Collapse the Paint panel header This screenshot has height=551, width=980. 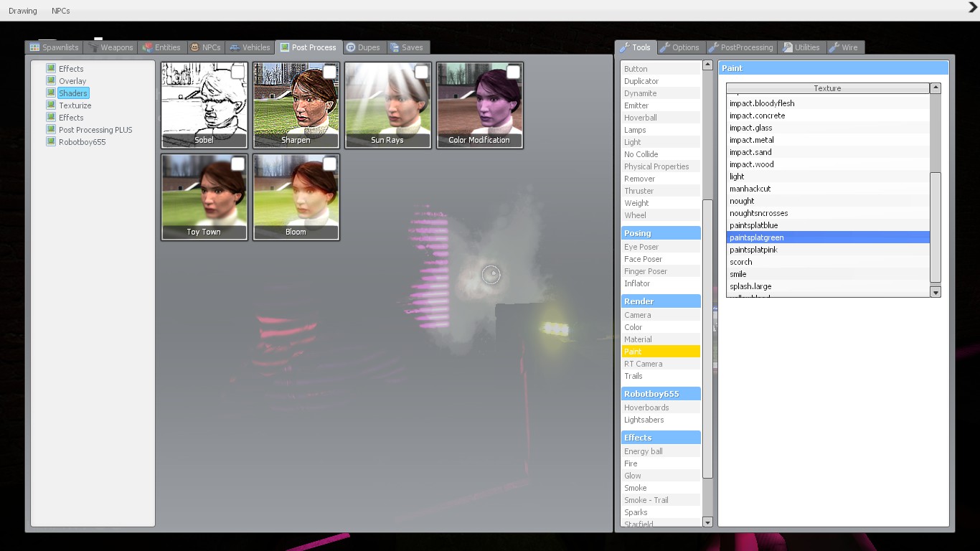point(833,68)
